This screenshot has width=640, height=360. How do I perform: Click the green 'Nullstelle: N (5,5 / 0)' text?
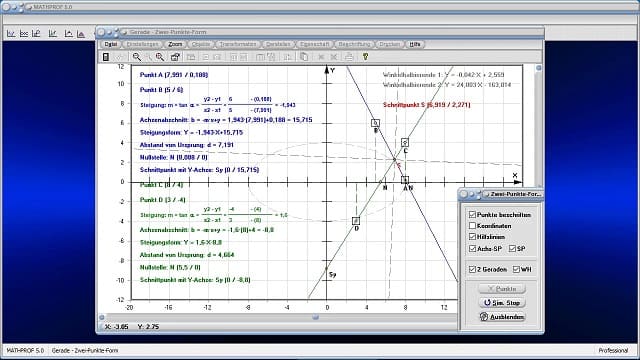point(170,267)
